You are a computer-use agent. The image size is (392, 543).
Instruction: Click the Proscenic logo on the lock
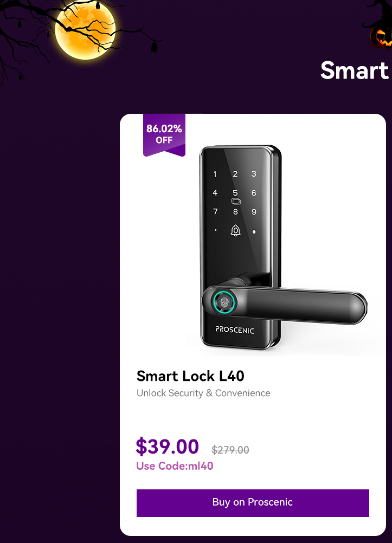click(x=235, y=329)
